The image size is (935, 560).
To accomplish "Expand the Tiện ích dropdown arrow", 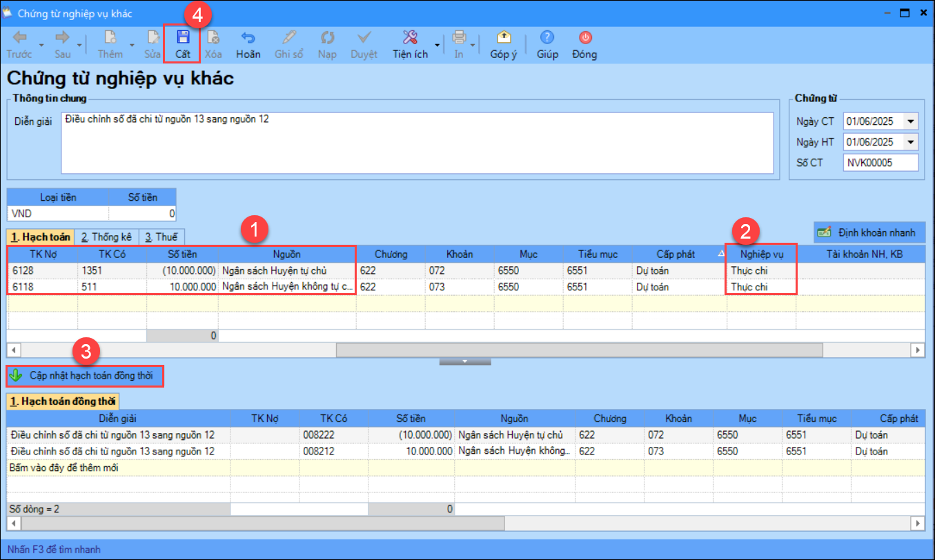I will [437, 46].
